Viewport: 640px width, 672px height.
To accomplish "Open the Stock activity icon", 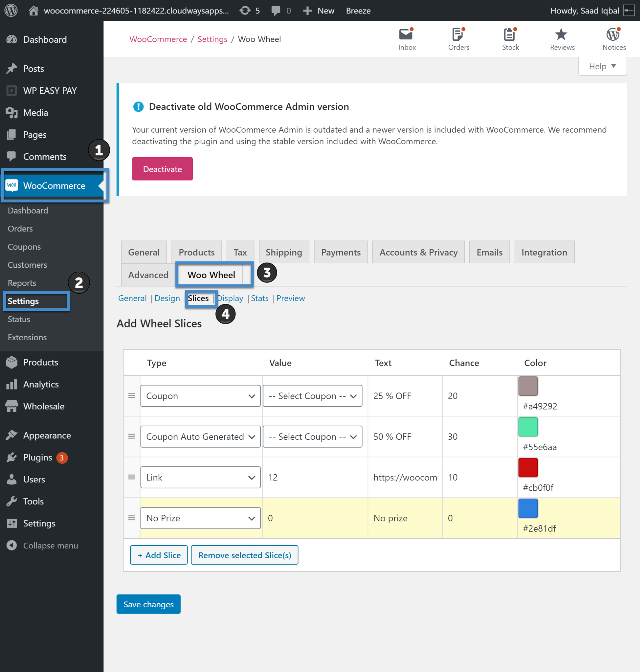I will [510, 39].
